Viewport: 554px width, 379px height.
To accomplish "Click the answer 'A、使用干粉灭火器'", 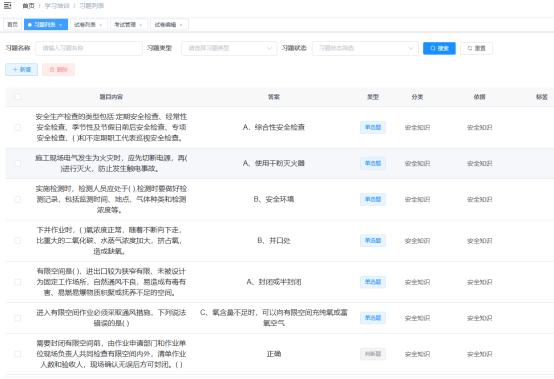I will [x=274, y=164].
